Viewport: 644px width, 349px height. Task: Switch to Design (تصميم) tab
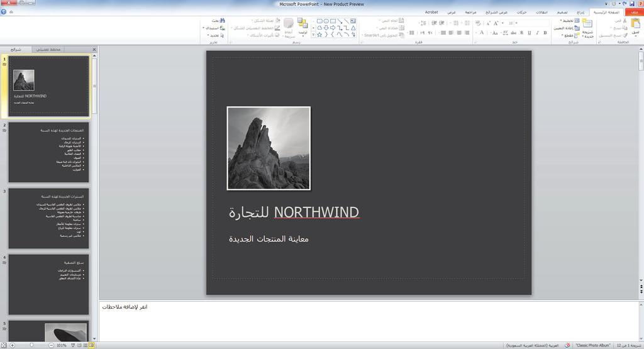562,13
